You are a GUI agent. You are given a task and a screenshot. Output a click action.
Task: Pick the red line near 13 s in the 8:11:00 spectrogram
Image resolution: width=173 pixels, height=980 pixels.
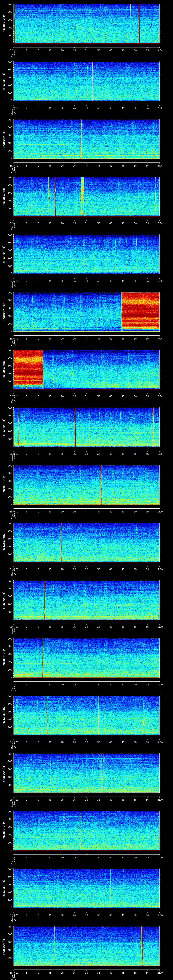pos(44,600)
